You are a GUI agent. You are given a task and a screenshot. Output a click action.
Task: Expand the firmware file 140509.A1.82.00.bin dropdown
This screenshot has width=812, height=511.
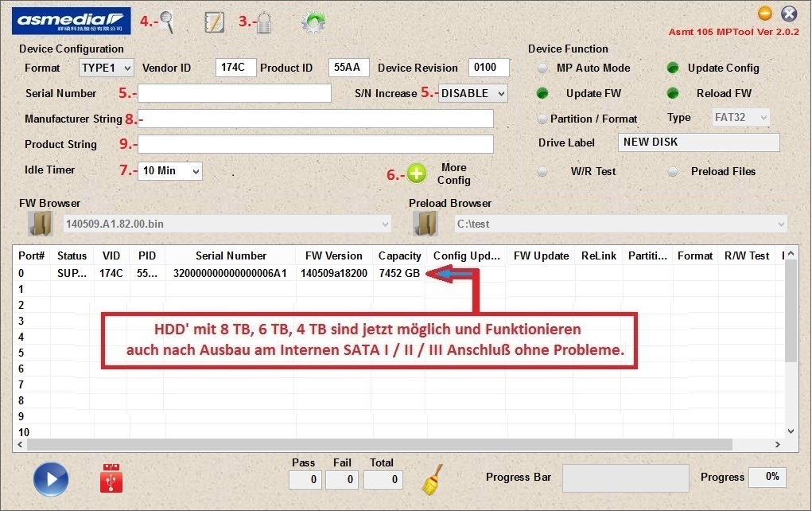pyautogui.click(x=227, y=224)
